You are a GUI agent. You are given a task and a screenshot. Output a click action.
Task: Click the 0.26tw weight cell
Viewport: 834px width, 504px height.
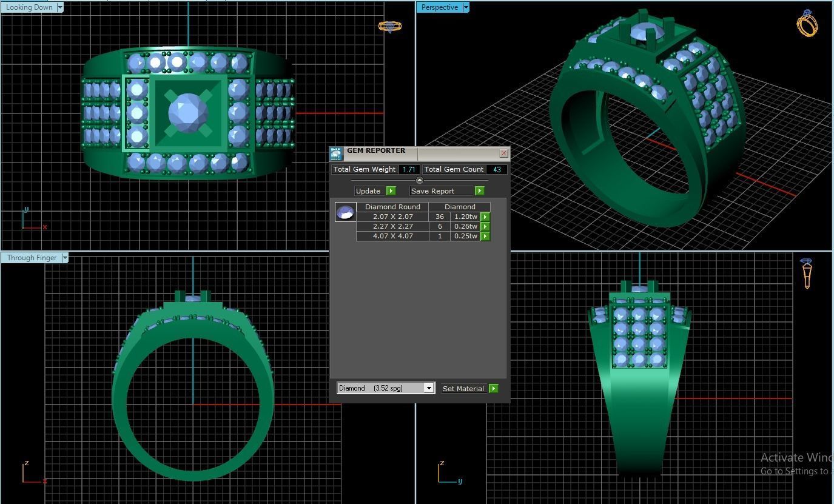465,226
